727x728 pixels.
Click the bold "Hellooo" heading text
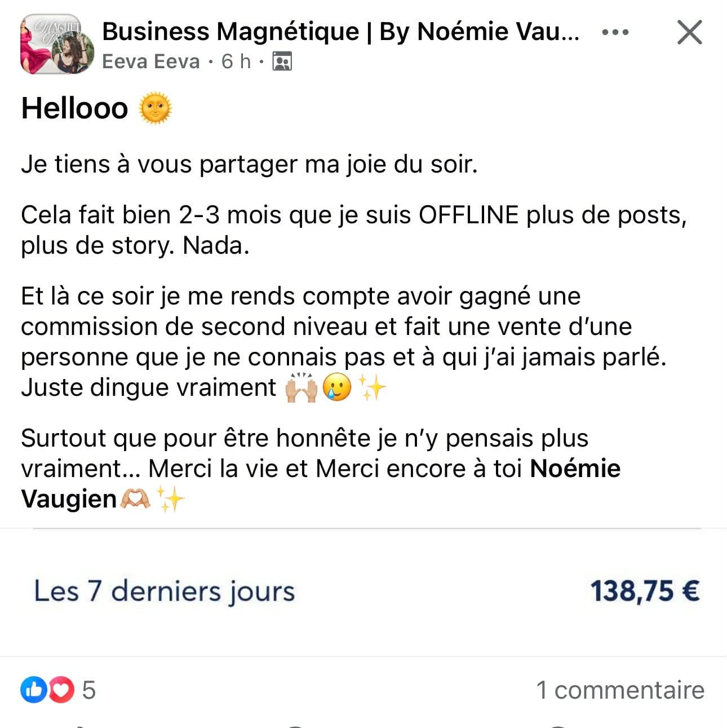[74, 108]
